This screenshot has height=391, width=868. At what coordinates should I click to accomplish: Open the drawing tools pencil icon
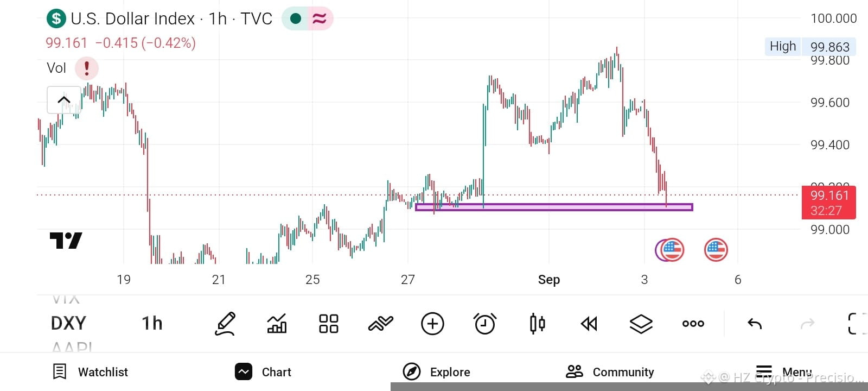[225, 324]
